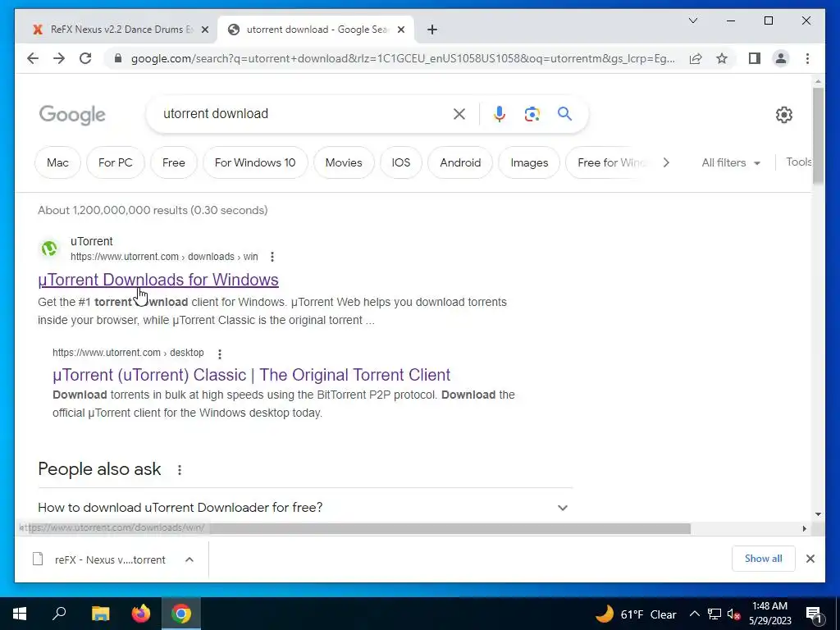Click the vertical page scrollbar

click(818, 135)
